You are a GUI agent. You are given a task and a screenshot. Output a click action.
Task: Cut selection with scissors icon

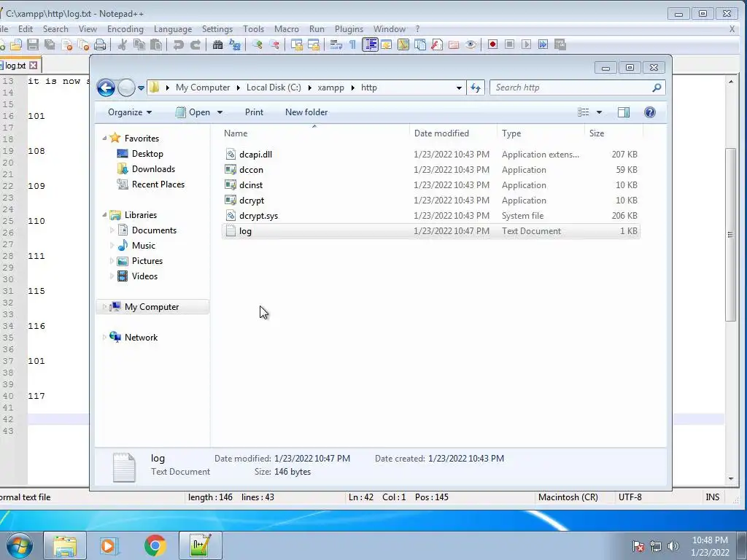(123, 44)
